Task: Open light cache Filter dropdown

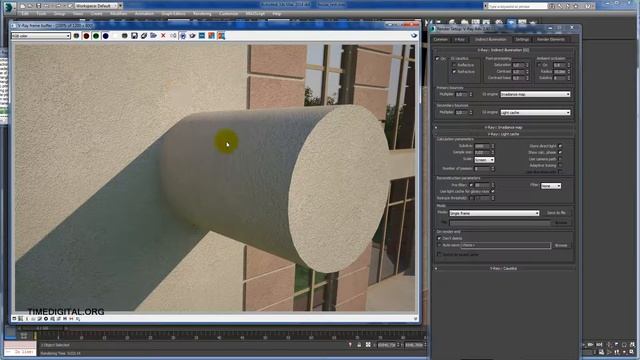Action: [x=551, y=186]
